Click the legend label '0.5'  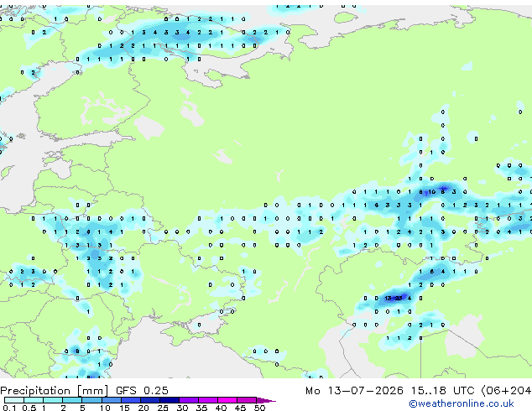point(29,408)
